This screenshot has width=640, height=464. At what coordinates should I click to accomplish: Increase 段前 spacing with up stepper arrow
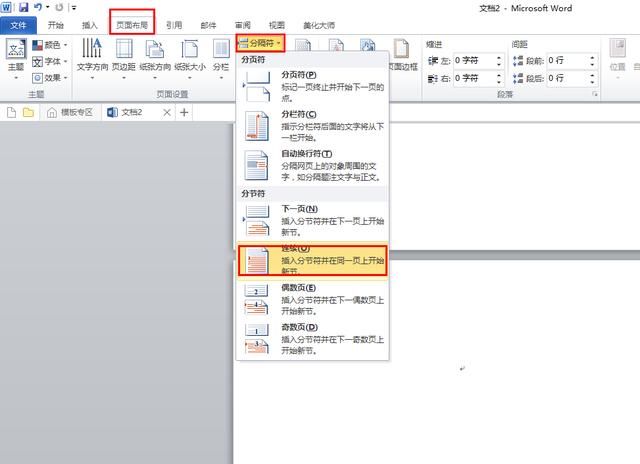(592, 58)
